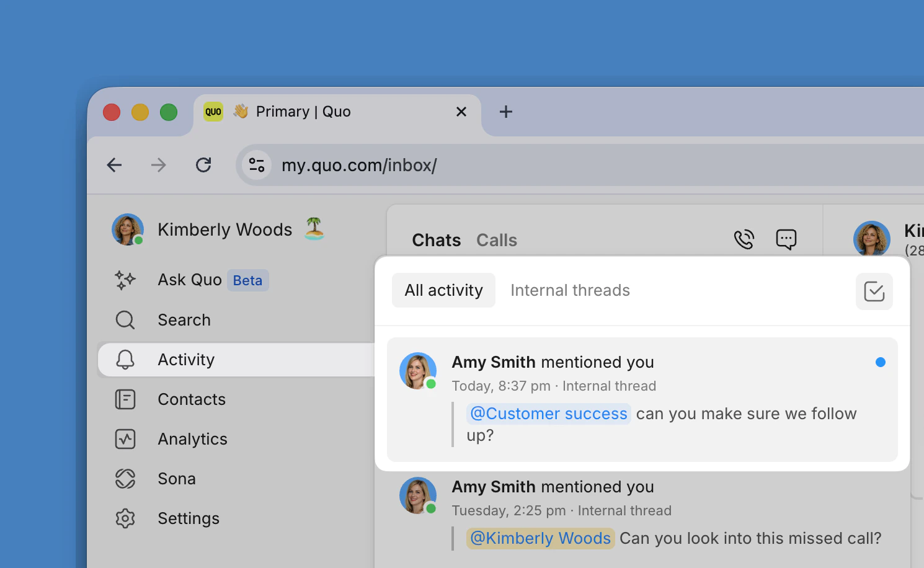Screen dimensions: 924x568
Task: Click the Activity bell icon
Action: (125, 360)
